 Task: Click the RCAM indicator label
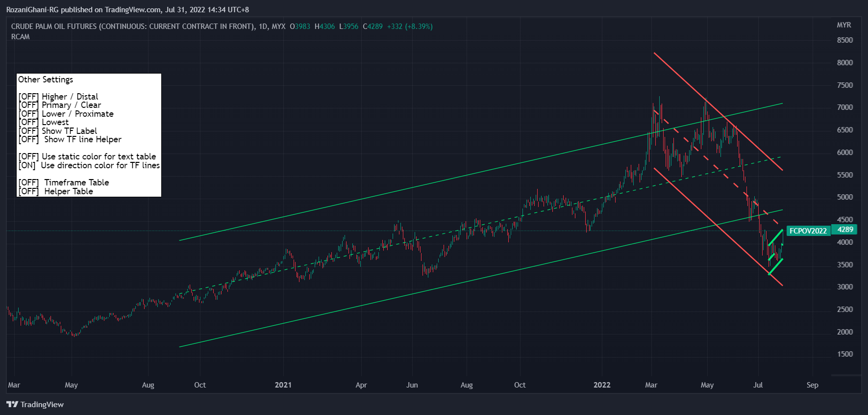click(21, 37)
